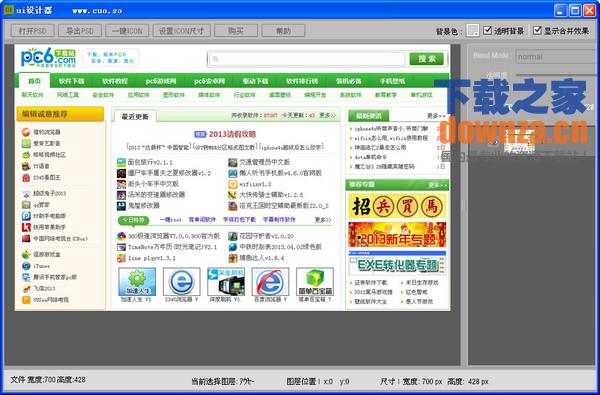Click the 百度浏览器 software thumbnail

pos(270,282)
